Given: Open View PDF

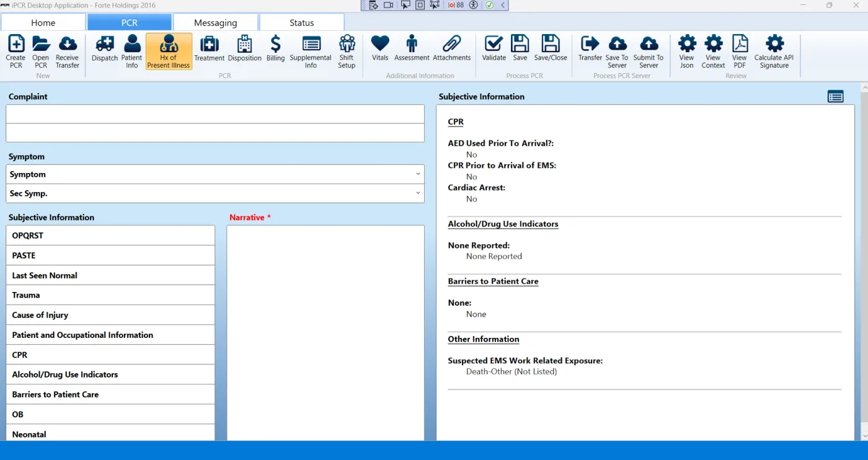Looking at the screenshot, I should [x=740, y=51].
